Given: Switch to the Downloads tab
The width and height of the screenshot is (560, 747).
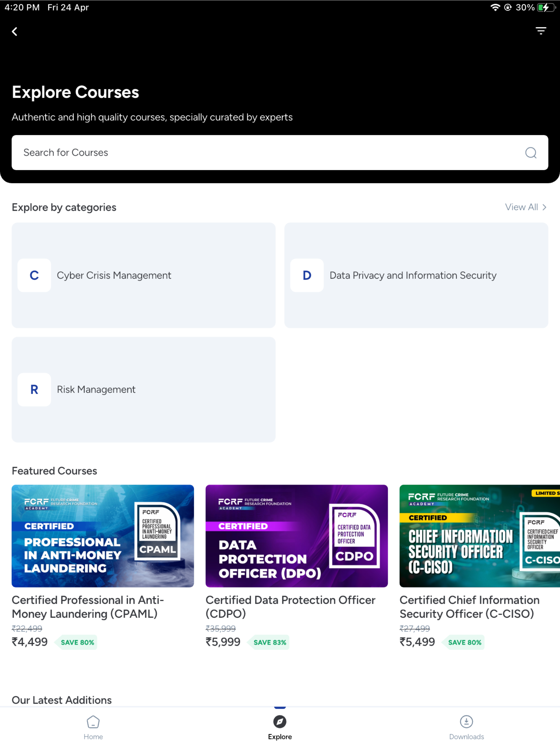Looking at the screenshot, I should (x=466, y=727).
